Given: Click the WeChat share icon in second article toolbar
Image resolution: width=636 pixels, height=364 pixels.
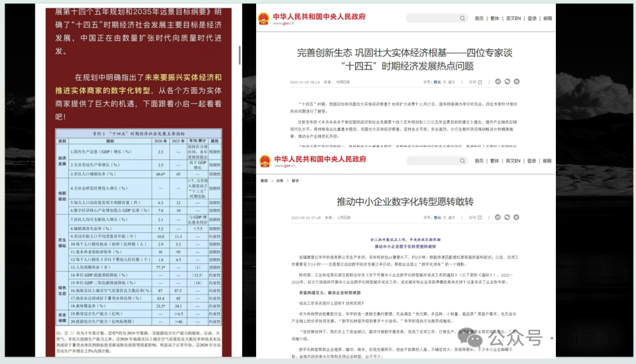Looking at the screenshot, I should (507, 217).
